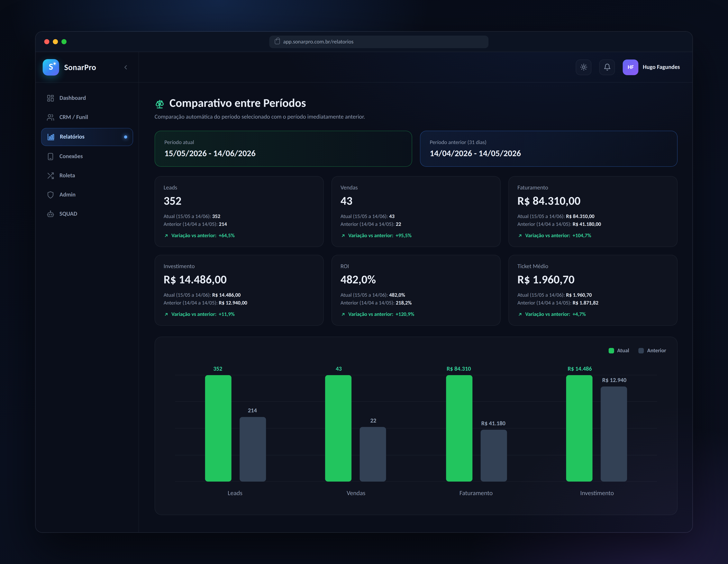
Task: Click the gray Vendas bar labeled 22
Action: (x=373, y=454)
